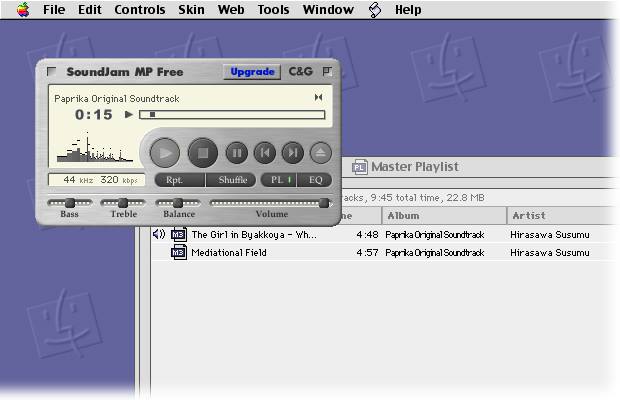Click the 4:57 track time
The height and width of the screenshot is (400, 620).
click(367, 252)
